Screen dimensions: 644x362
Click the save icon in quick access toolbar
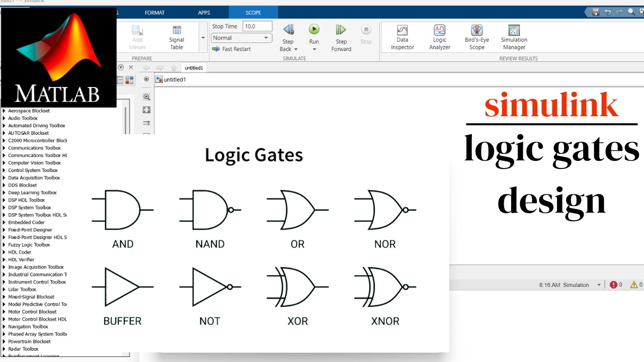[x=596, y=12]
